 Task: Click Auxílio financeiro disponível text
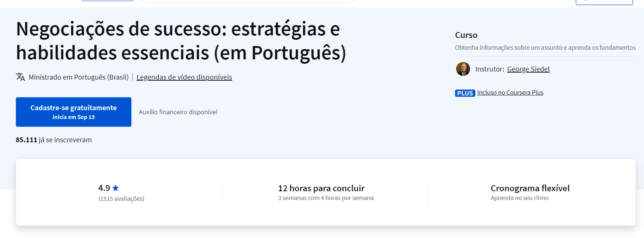pyautogui.click(x=178, y=112)
